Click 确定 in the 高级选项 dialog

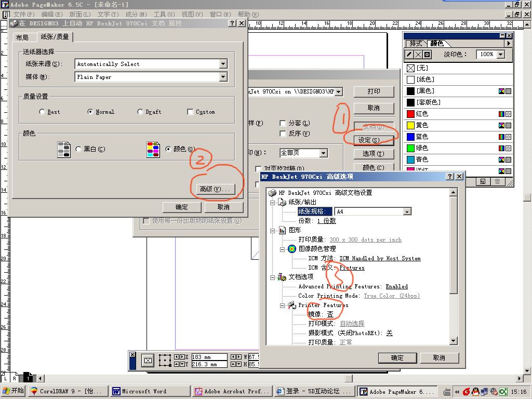[397, 357]
